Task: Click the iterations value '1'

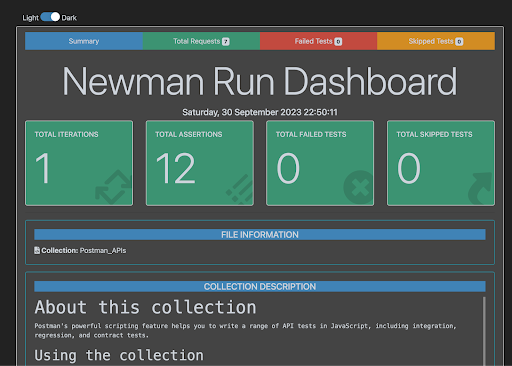Action: pyautogui.click(x=43, y=168)
